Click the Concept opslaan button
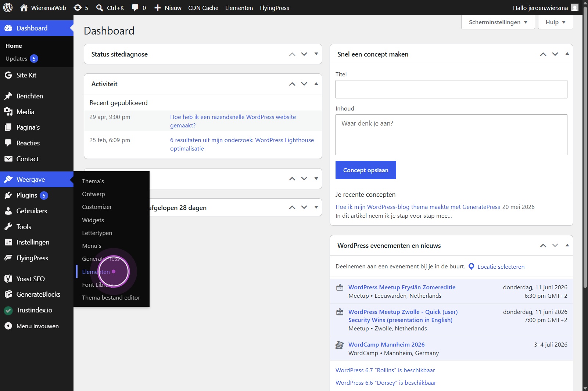Image resolution: width=588 pixels, height=391 pixels. tap(366, 170)
